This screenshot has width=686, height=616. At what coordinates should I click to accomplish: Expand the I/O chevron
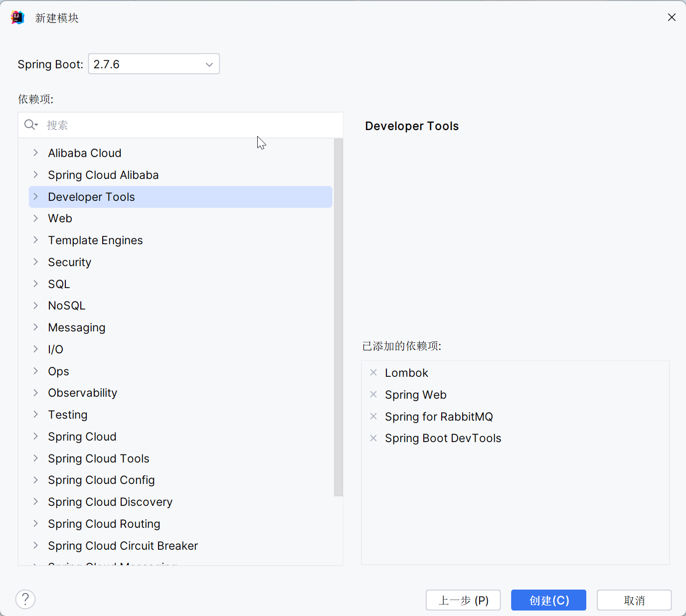(35, 349)
